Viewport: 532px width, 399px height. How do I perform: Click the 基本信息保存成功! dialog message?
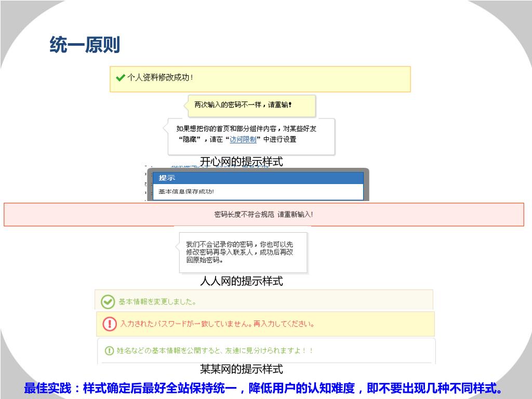coord(186,192)
